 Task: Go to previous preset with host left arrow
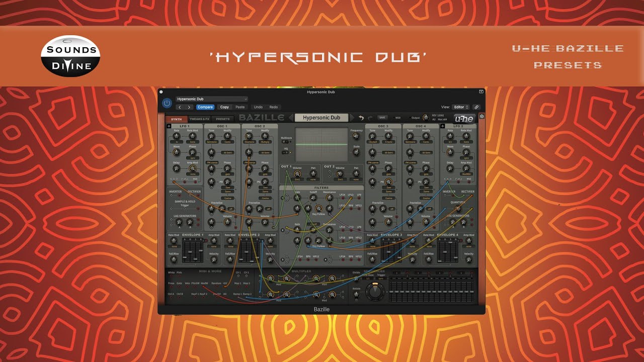[180, 107]
